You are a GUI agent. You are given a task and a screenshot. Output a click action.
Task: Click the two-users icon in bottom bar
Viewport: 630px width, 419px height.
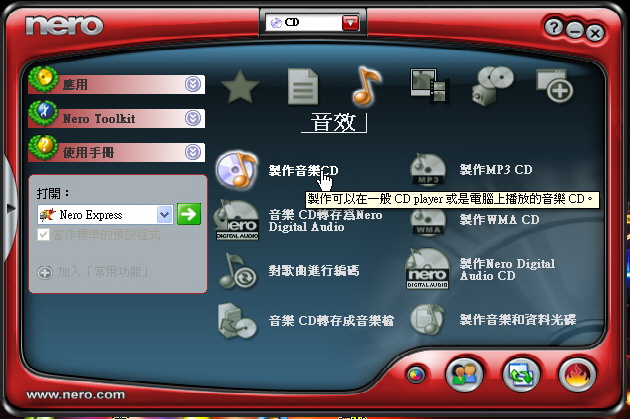click(x=463, y=374)
